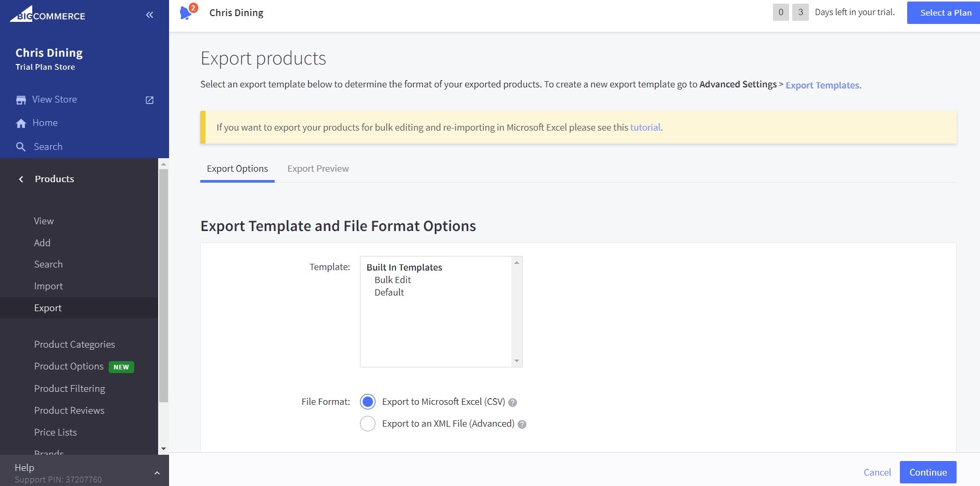Open store in new tab icon
Image resolution: width=980 pixels, height=486 pixels.
149,100
